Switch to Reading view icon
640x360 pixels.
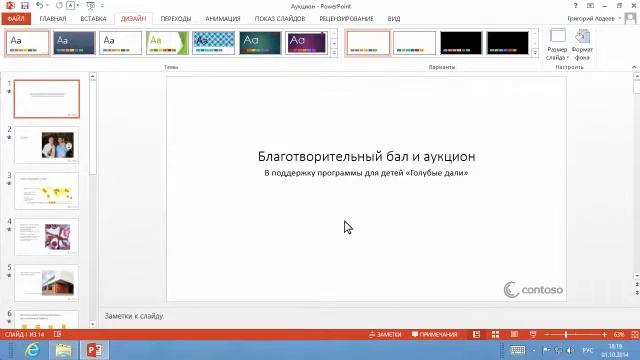514,334
